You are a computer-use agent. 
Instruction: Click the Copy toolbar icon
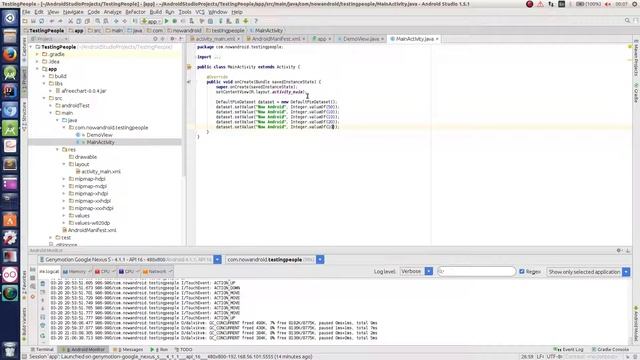click(78, 21)
